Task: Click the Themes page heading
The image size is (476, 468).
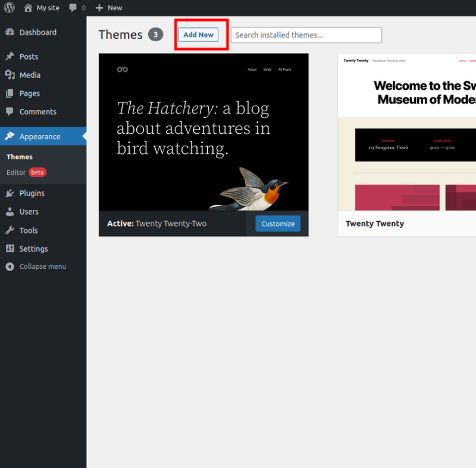Action: (x=120, y=34)
